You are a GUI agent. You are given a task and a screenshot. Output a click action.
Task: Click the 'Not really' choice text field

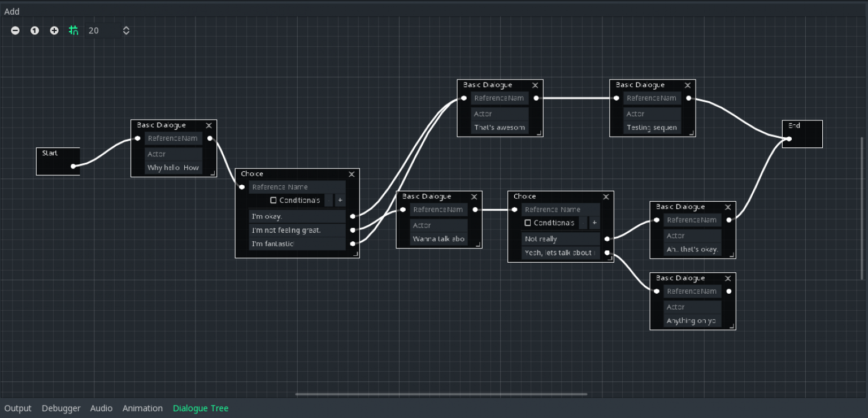[x=561, y=239]
